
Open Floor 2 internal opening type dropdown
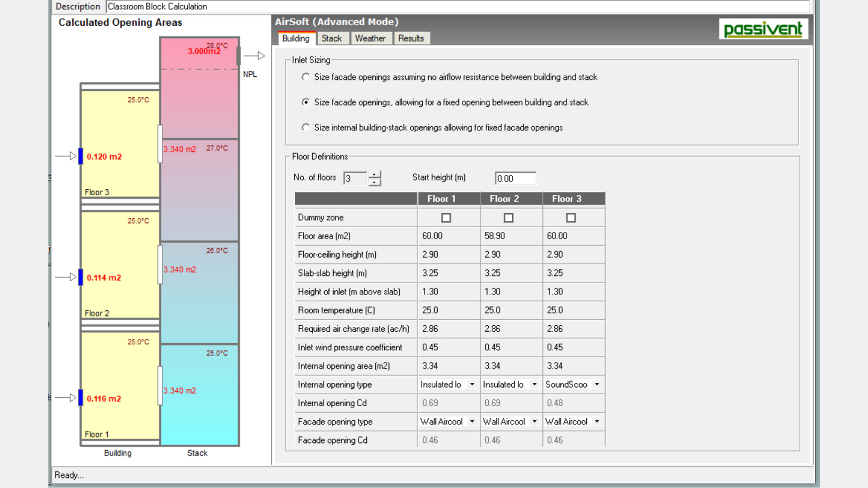coord(534,384)
